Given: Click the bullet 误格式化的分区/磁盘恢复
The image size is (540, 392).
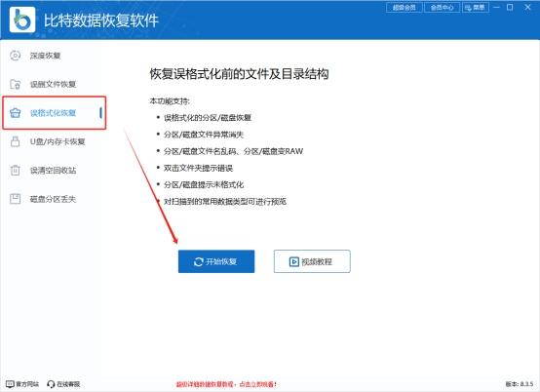Looking at the screenshot, I should (208, 118).
